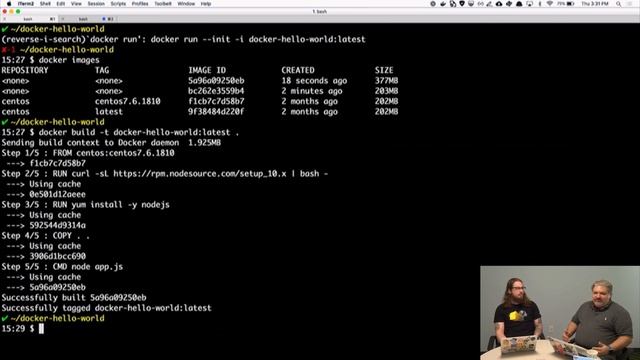This screenshot has height=360, width=640.
Task: Click Step 3/5 yum install nodejs line
Action: click(85, 204)
